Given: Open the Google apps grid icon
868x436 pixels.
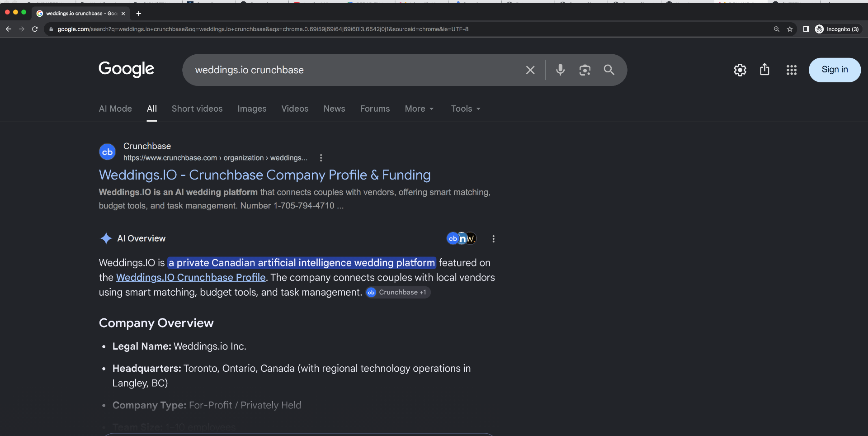Looking at the screenshot, I should pyautogui.click(x=792, y=70).
